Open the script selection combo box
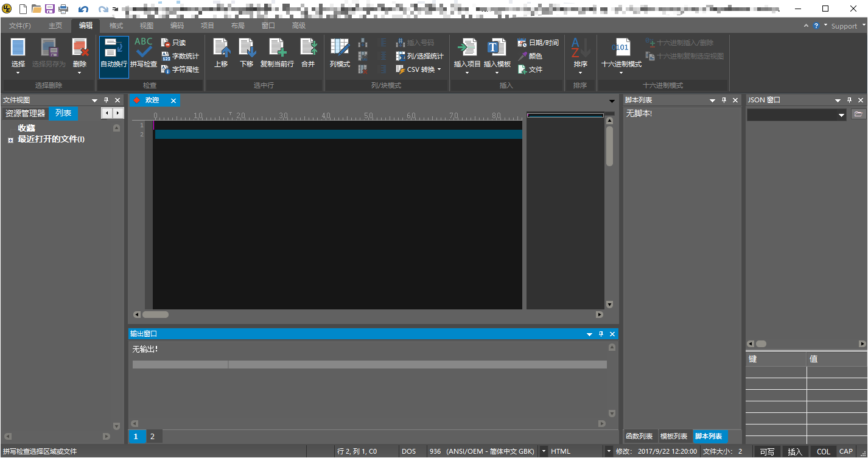Image resolution: width=868 pixels, height=458 pixels. (x=795, y=114)
